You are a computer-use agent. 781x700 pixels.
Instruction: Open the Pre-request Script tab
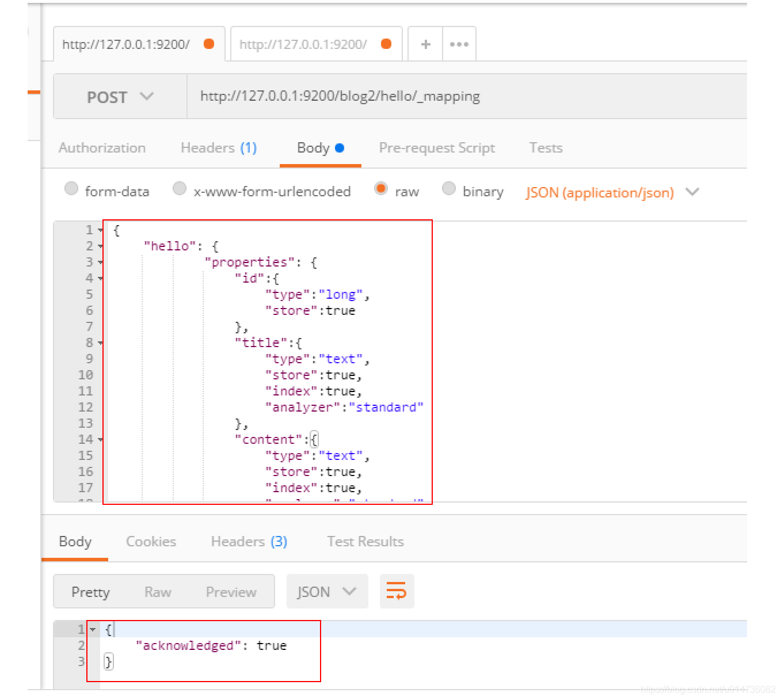(x=437, y=148)
